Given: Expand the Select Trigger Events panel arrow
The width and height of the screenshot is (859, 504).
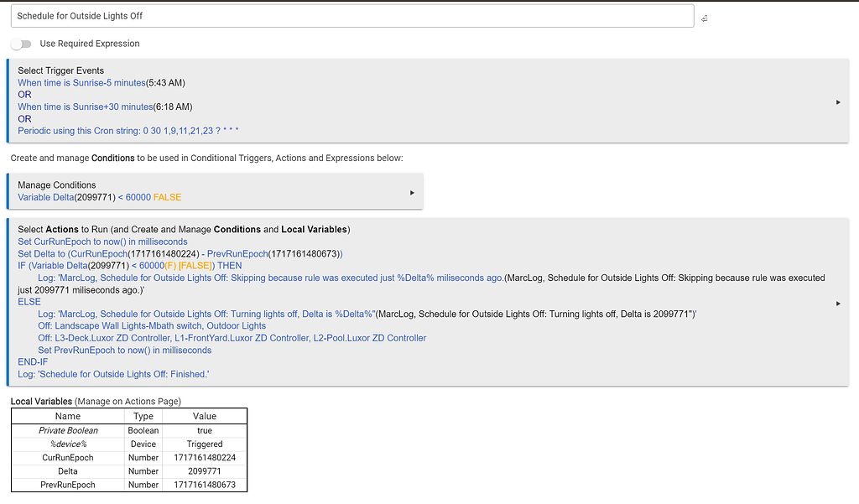Looking at the screenshot, I should 838,102.
